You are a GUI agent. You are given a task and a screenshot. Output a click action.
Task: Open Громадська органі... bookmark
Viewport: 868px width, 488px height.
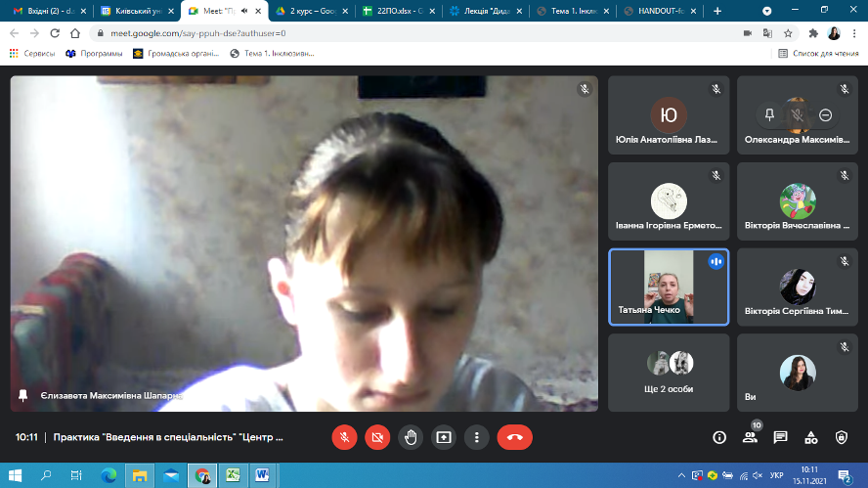click(176, 53)
